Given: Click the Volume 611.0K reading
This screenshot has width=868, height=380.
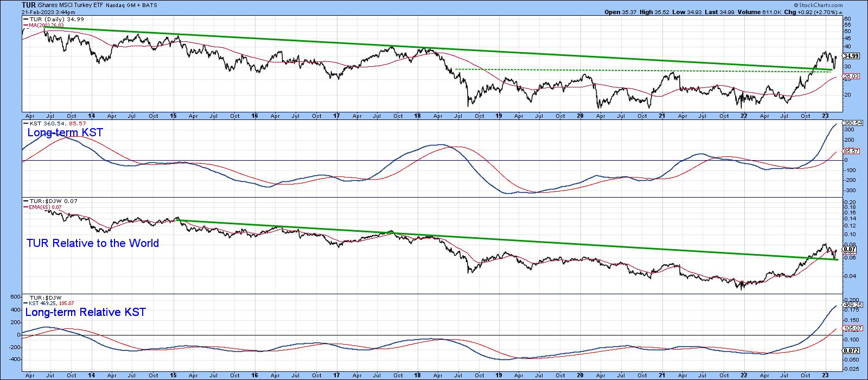Looking at the screenshot, I should [759, 12].
